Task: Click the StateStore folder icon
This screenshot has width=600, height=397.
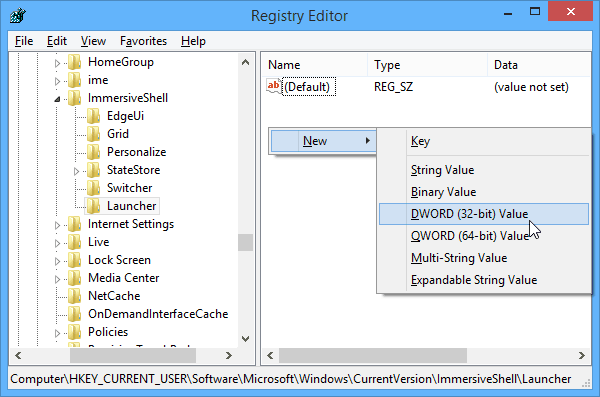Action: [94, 170]
